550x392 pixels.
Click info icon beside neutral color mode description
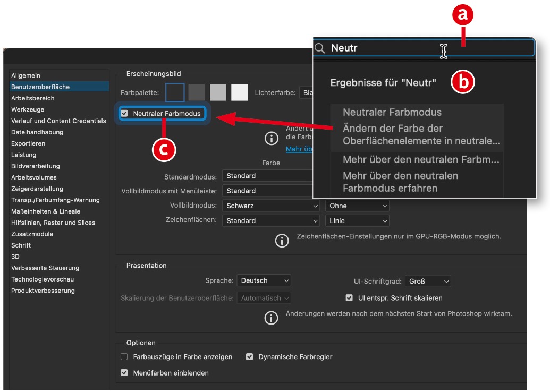point(272,139)
